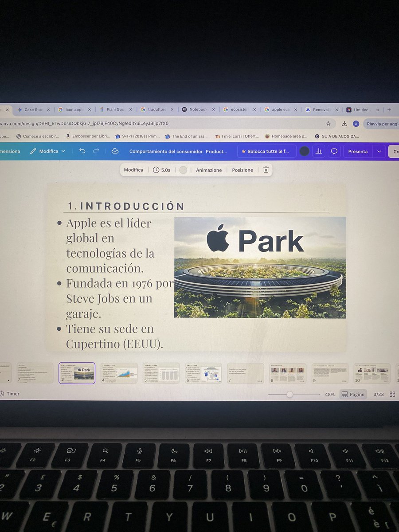Open Posizione in floating toolbar
The image size is (399, 532).
click(243, 170)
